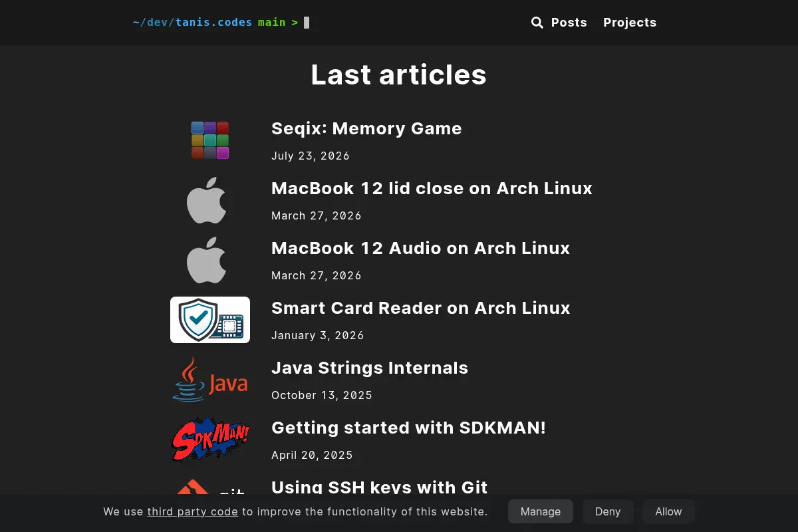Click the search magnifier icon
Image resolution: width=798 pixels, height=532 pixels.
(537, 23)
